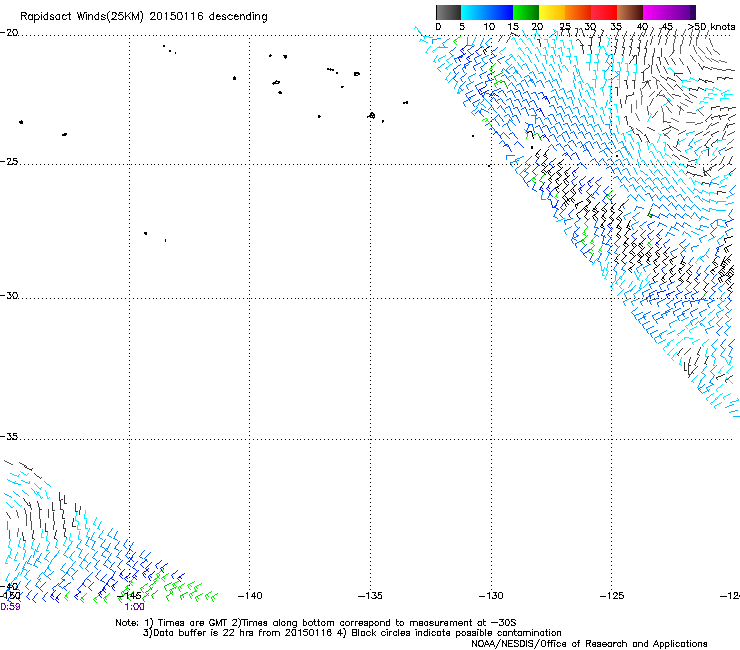Click the "-20" latitude axis label
Viewport: 740px width, 650px height.
click(x=9, y=33)
